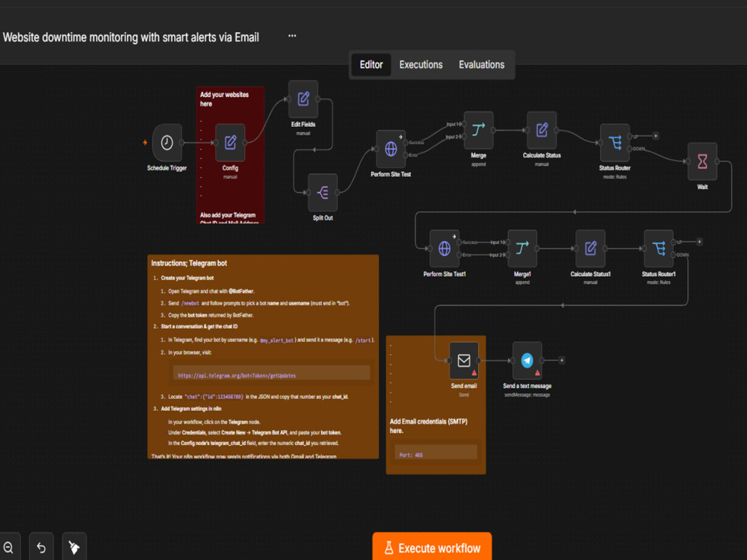Select the Status Router1 node
747x560 pixels.
pos(658,248)
